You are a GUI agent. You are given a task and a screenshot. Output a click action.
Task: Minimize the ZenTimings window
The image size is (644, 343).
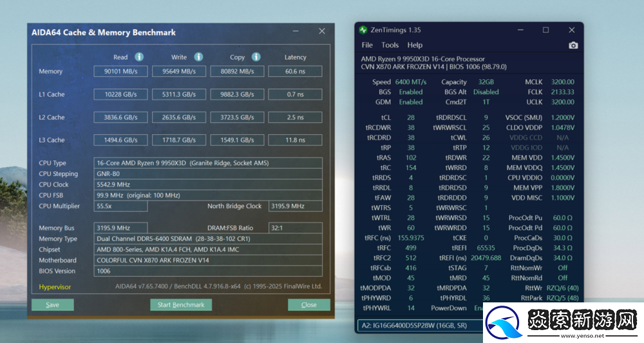[520, 30]
